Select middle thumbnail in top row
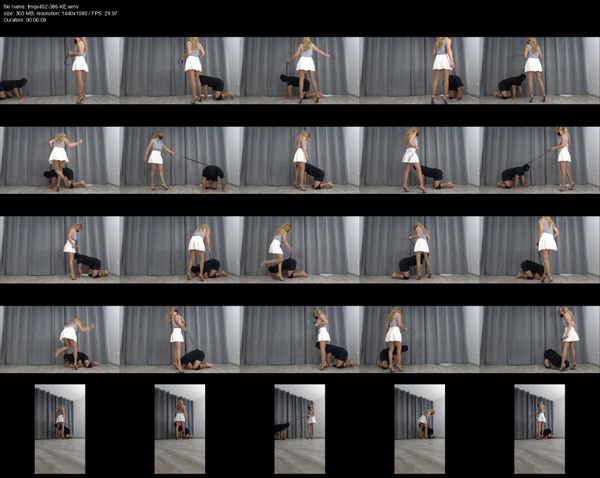 tap(300, 71)
